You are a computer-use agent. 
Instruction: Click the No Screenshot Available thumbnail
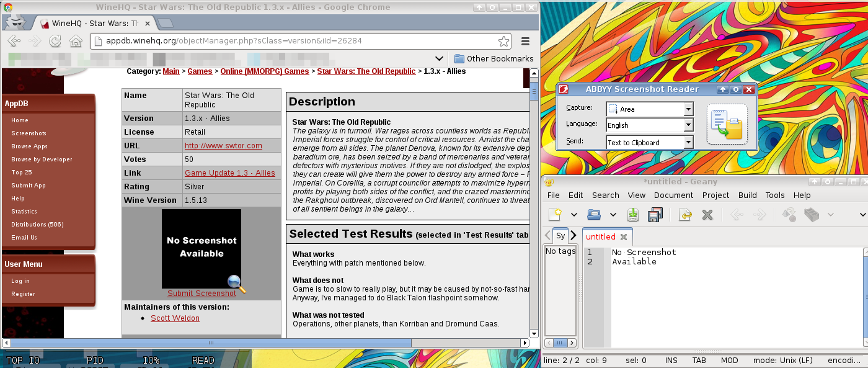click(x=201, y=248)
